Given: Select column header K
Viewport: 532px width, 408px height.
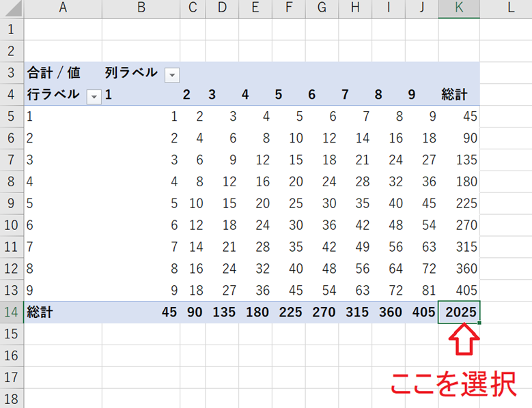Looking at the screenshot, I should coord(458,8).
